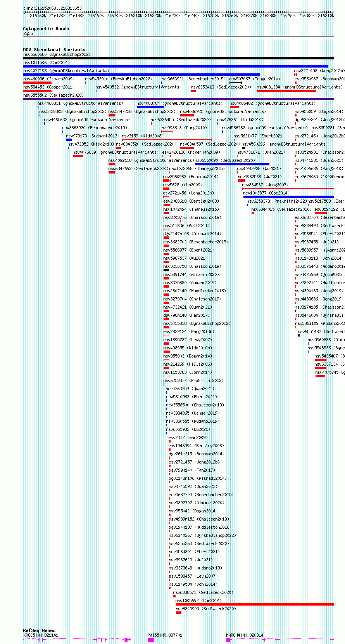Viewport: 345px width, 644px height.
Task: Select nsv834537 (Wong2007) label
Action: click(265, 185)
